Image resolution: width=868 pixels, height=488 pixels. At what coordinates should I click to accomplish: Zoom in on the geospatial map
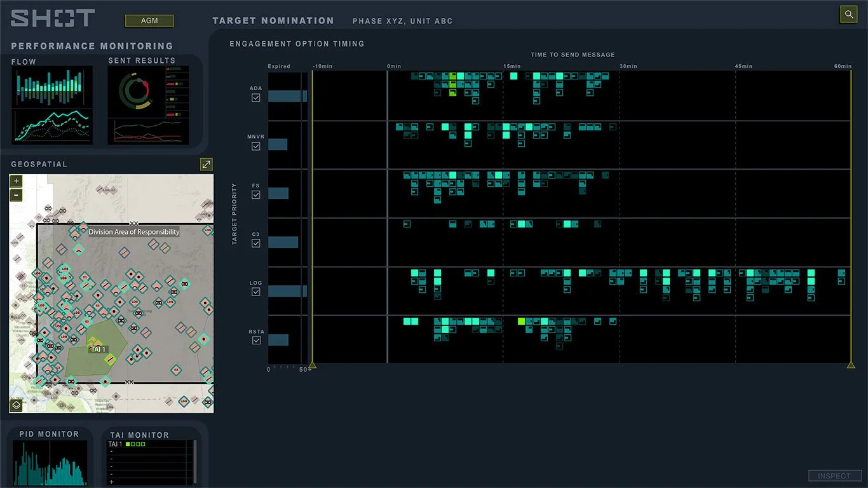point(15,181)
